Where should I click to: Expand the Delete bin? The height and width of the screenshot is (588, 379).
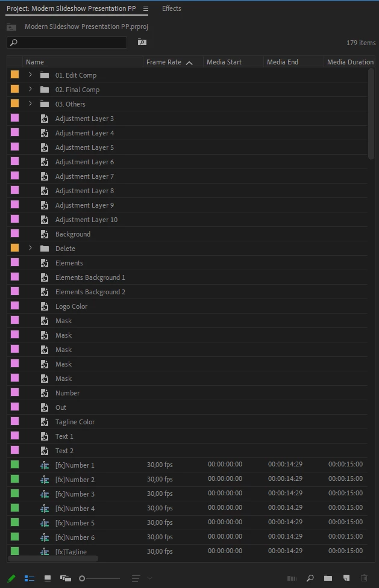point(30,248)
